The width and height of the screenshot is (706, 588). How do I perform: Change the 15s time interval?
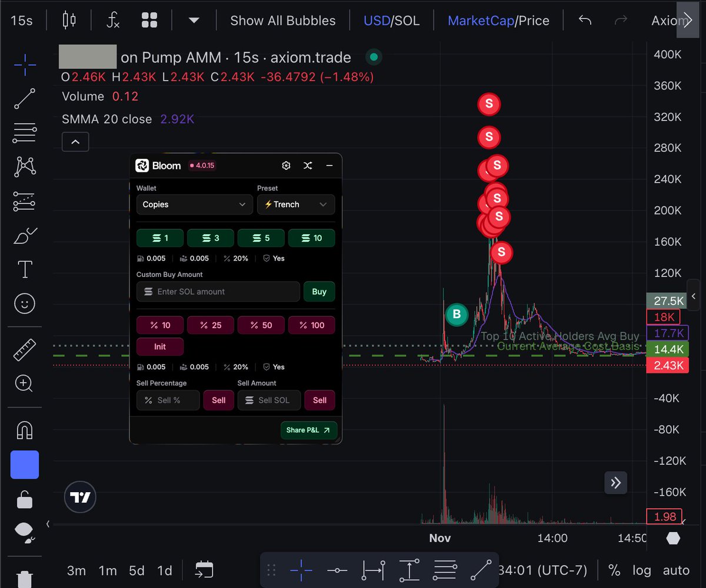(22, 21)
